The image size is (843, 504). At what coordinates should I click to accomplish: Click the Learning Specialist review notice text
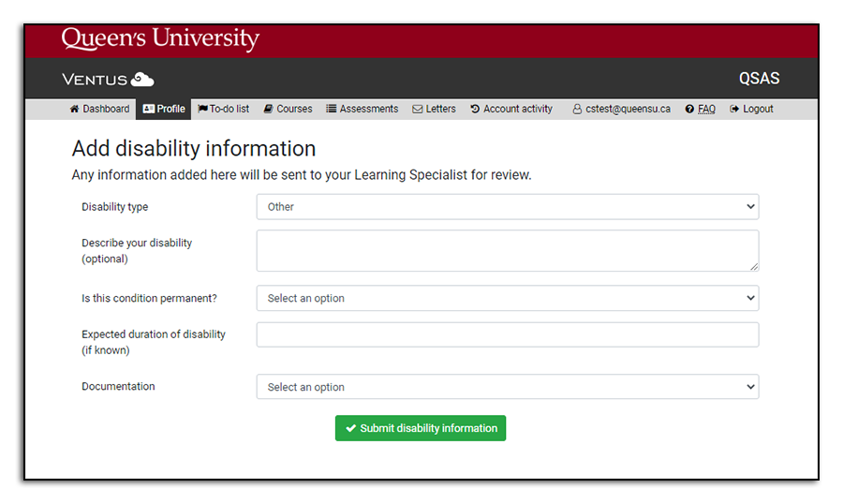click(x=301, y=175)
